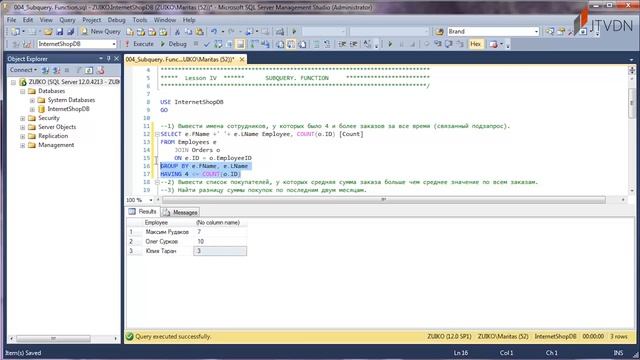The image size is (640, 360).
Task: Open the Project menu
Action: [x=91, y=20]
